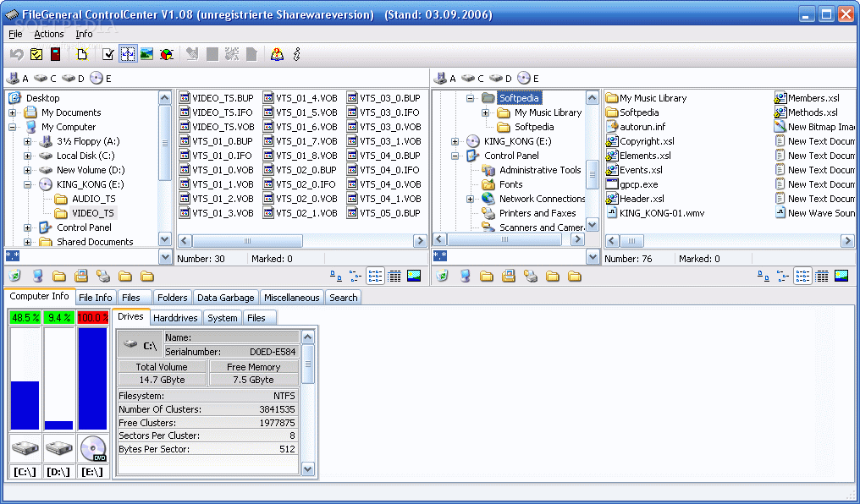
Task: Select the gpcp.exe file in right pane
Action: 631,184
